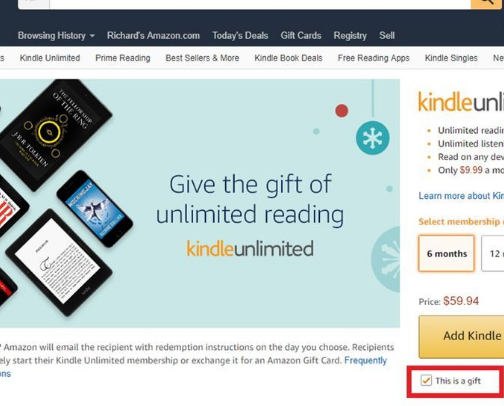Open the Prime Reading tab
The width and height of the screenshot is (504, 406).
(123, 58)
